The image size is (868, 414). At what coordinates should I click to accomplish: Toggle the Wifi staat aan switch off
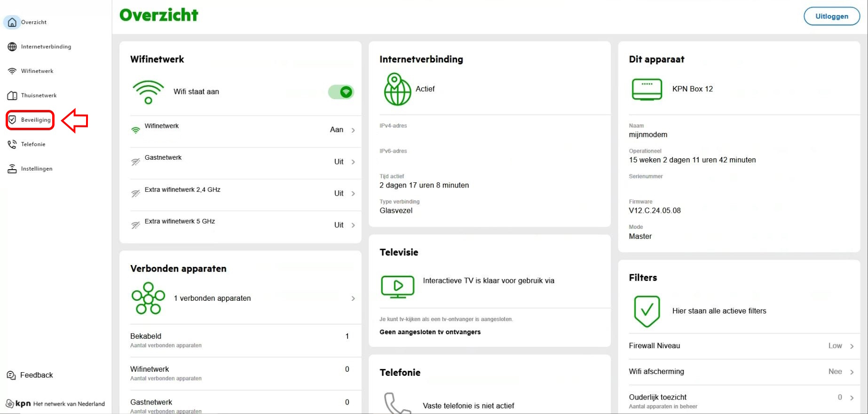(x=341, y=92)
